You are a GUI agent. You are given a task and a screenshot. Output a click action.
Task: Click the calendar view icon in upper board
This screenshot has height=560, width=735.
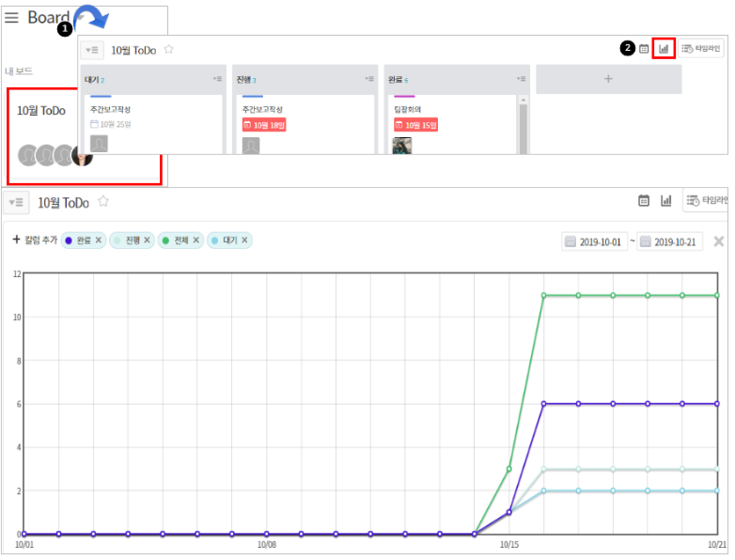(644, 49)
